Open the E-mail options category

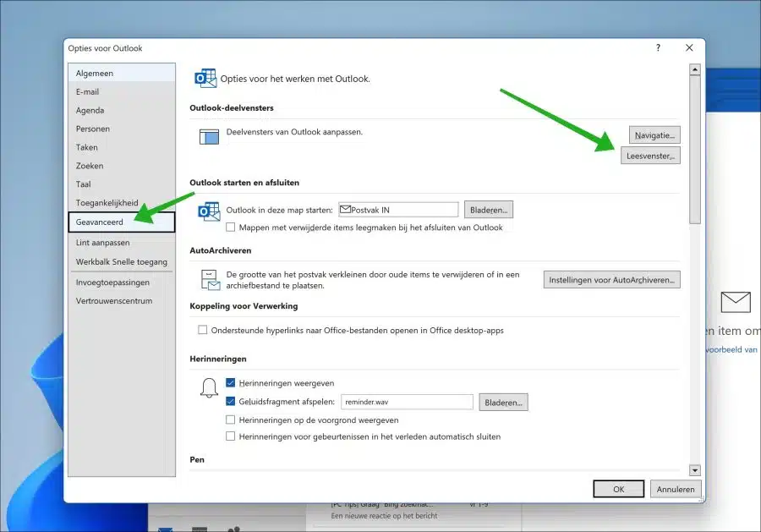[122, 91]
